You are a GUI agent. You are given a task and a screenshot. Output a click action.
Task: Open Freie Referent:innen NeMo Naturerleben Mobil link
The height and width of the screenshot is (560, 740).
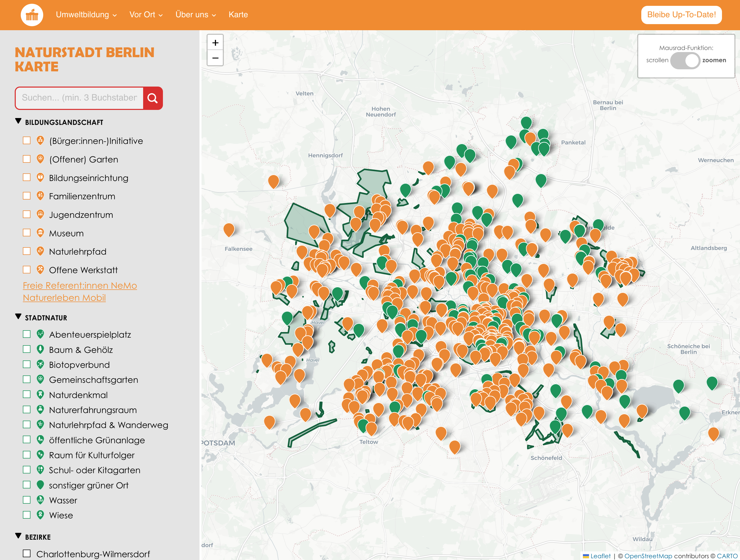pyautogui.click(x=80, y=291)
